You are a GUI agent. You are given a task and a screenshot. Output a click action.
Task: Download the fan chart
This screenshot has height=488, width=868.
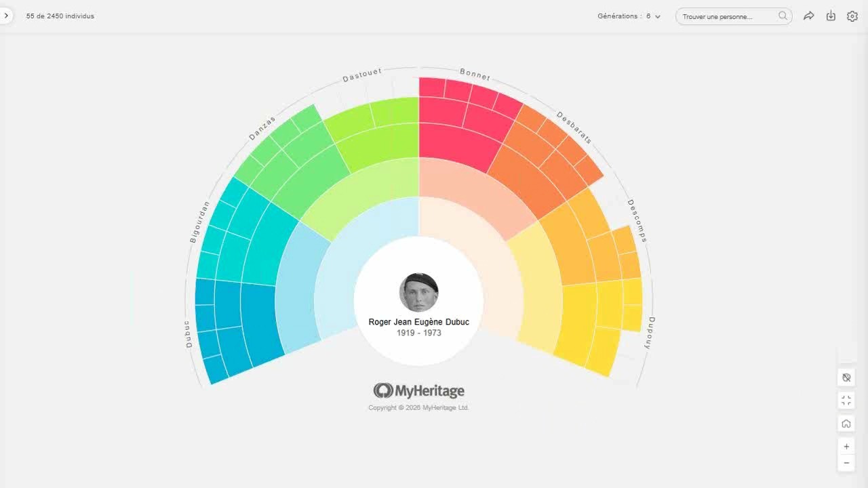pos(831,16)
